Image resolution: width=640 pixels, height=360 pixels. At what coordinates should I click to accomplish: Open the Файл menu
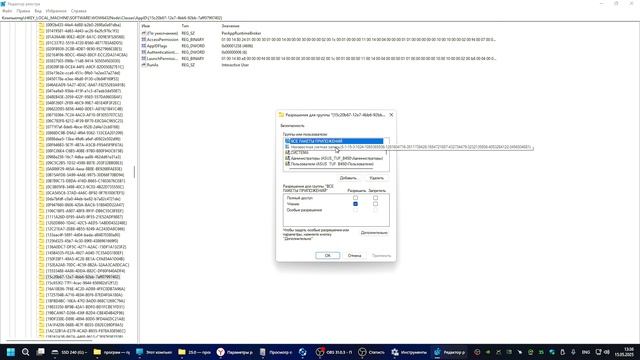pos(7,11)
